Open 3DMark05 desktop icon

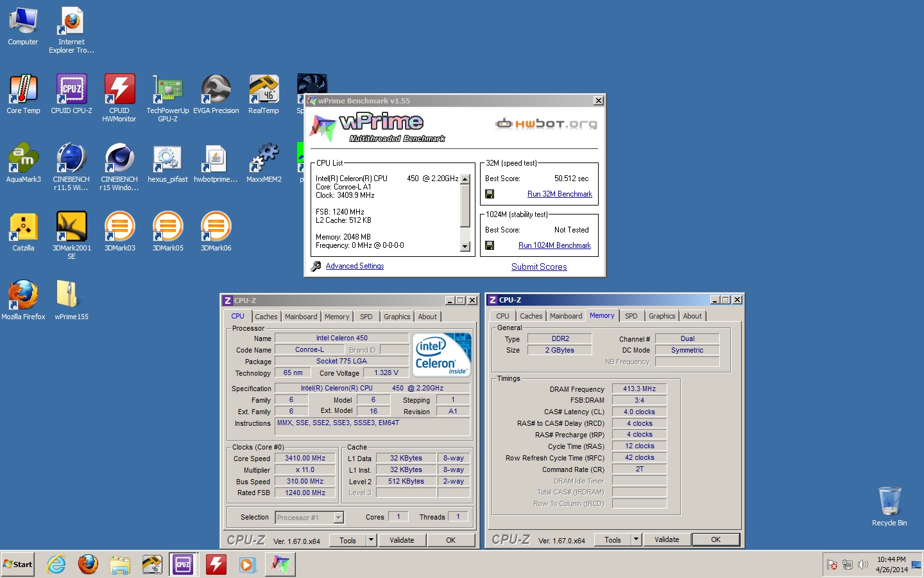click(x=167, y=232)
